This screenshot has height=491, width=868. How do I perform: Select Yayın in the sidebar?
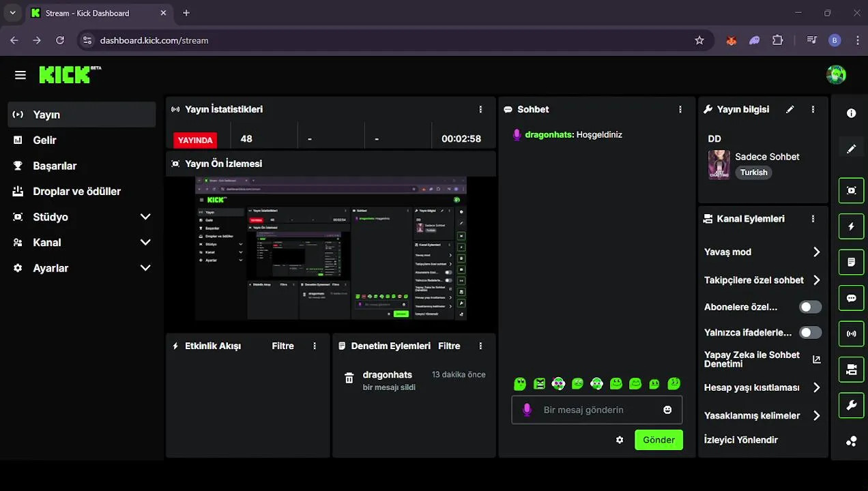pos(82,115)
